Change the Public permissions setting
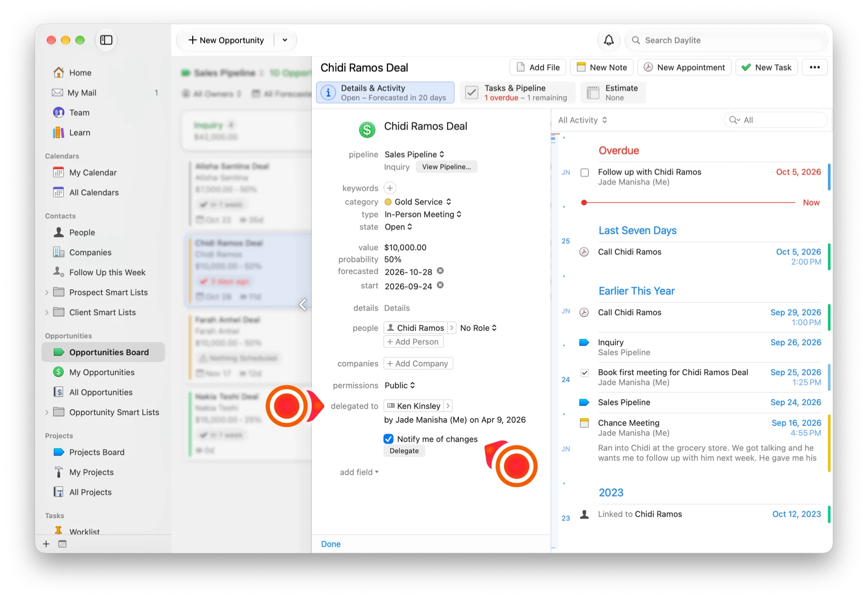This screenshot has height=600, width=868. 400,385
